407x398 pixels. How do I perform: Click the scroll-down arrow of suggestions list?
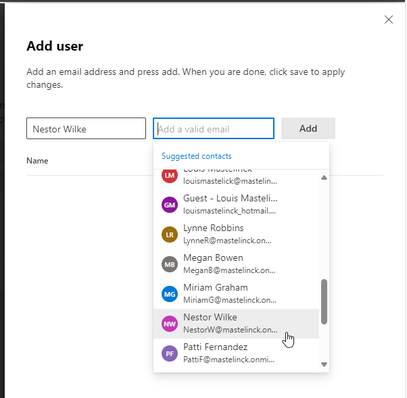pyautogui.click(x=324, y=364)
